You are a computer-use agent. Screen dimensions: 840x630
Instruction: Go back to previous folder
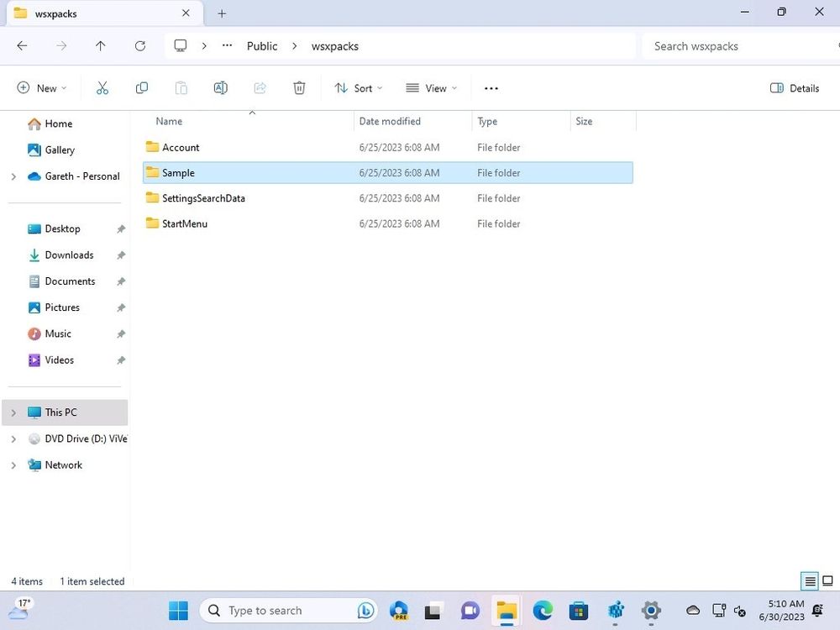tap(22, 46)
